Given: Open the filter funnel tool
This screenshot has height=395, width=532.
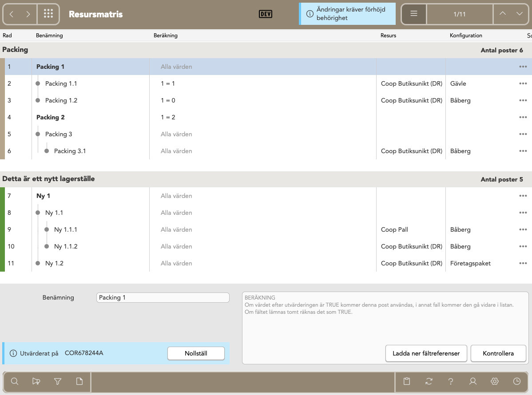Looking at the screenshot, I should 58,381.
